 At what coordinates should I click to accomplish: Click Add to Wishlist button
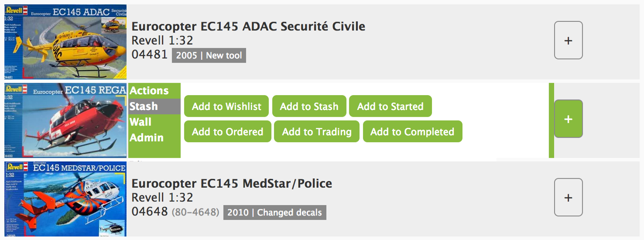click(226, 106)
